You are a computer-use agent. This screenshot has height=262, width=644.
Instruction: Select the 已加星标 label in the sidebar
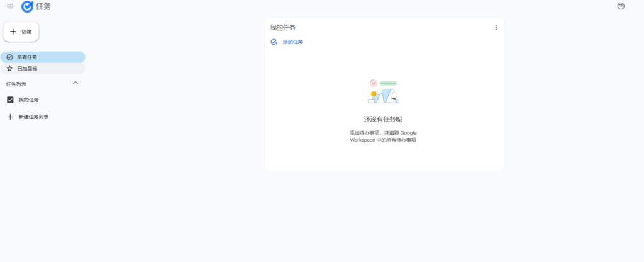pyautogui.click(x=27, y=69)
